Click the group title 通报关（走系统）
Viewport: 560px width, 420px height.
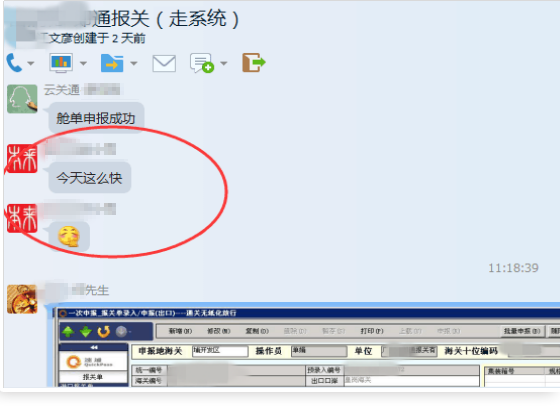pos(166,19)
